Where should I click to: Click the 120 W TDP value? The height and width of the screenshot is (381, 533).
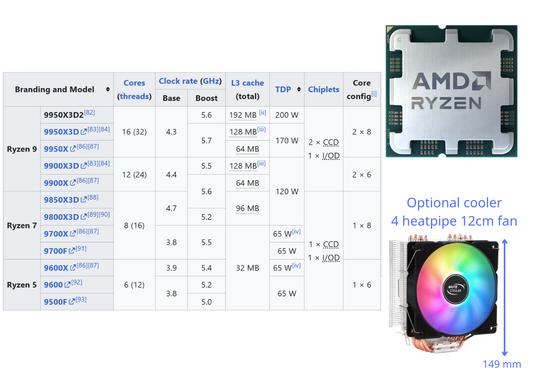coord(287,191)
